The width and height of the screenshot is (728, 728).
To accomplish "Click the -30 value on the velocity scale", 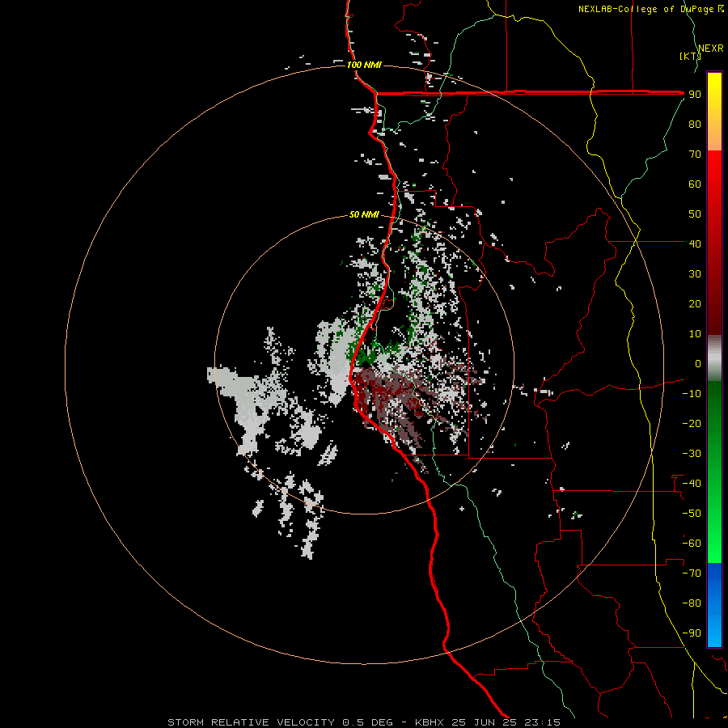I will pos(692,454).
